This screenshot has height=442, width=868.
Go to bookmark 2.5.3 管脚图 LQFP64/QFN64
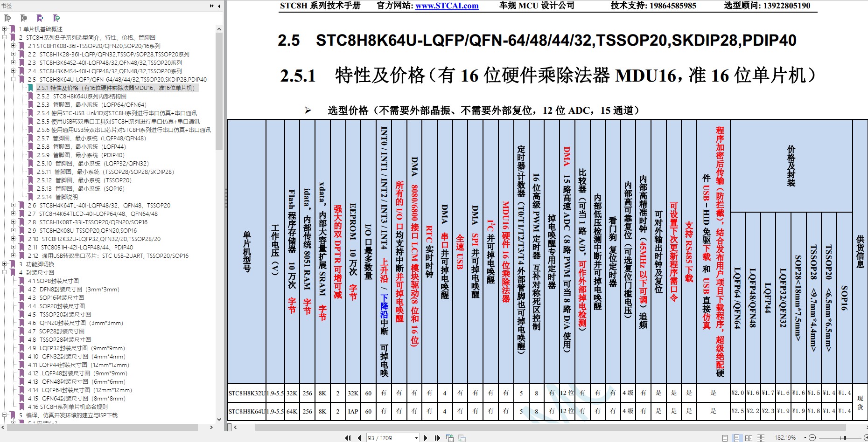(91, 104)
